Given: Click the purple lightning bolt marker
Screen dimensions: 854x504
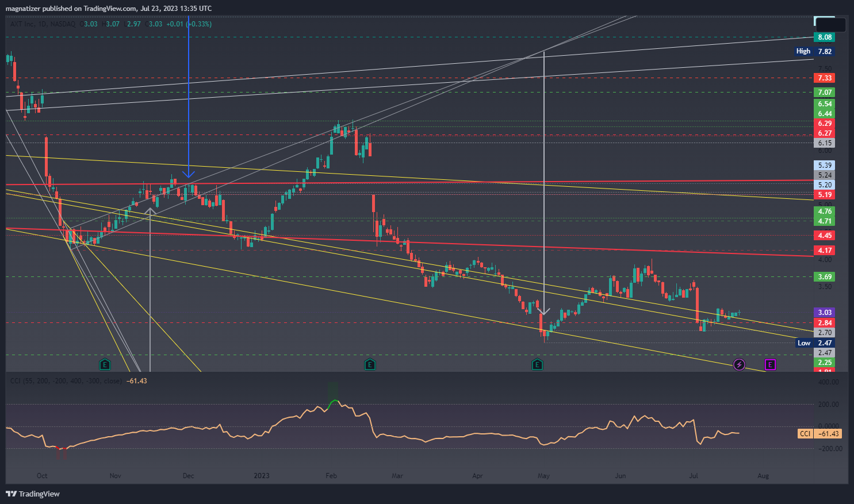Looking at the screenshot, I should pos(740,364).
